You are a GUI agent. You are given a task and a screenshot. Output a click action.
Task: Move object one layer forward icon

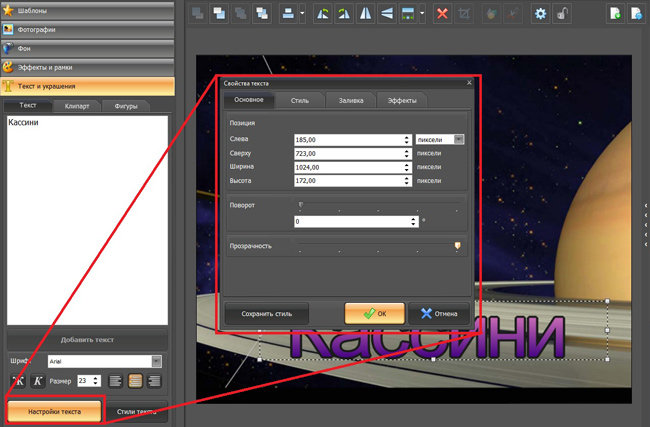262,14
